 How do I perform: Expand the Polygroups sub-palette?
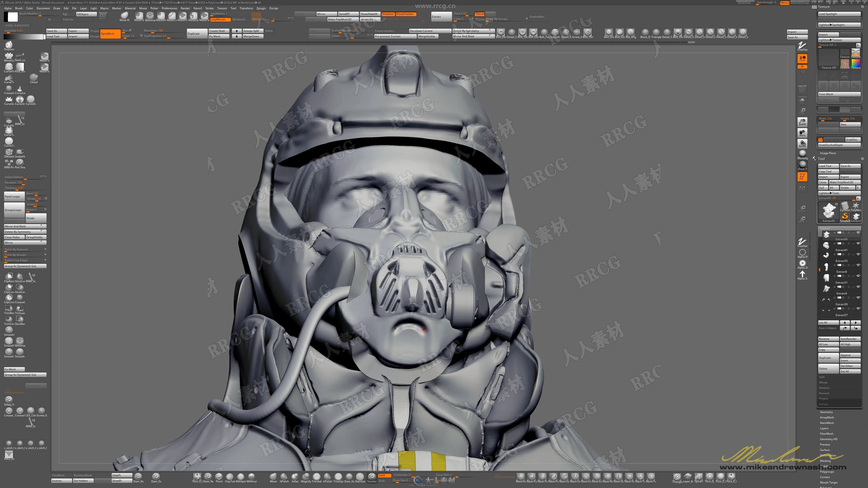click(827, 472)
